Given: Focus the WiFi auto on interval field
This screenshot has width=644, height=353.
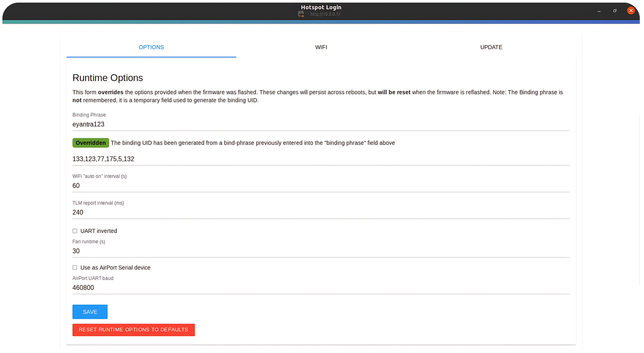Looking at the screenshot, I should pos(321,186).
